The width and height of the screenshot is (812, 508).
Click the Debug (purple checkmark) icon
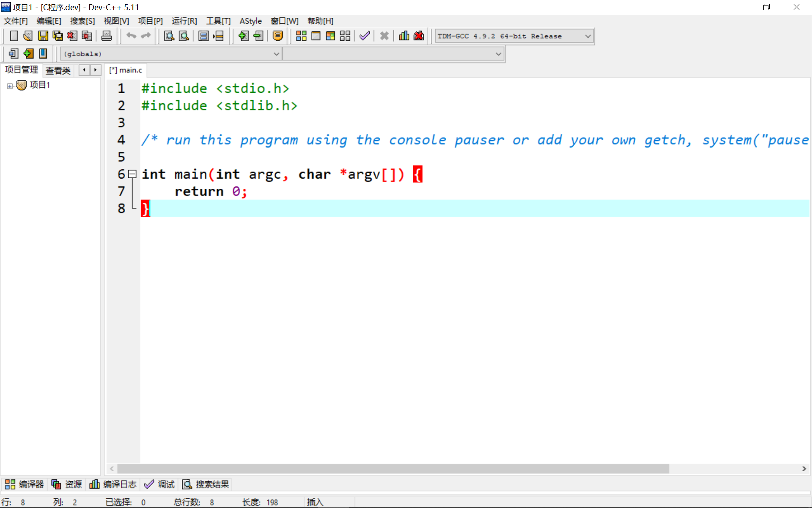(365, 36)
